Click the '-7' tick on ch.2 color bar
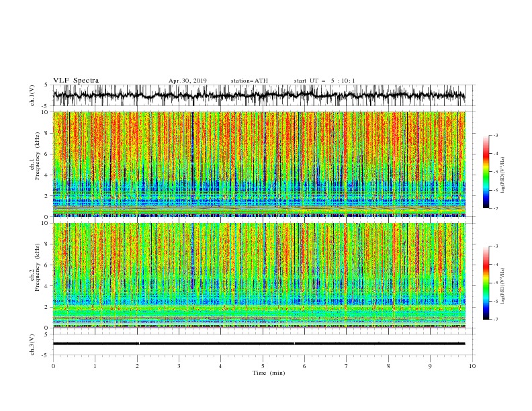This screenshot has width=532, height=411. (495, 320)
